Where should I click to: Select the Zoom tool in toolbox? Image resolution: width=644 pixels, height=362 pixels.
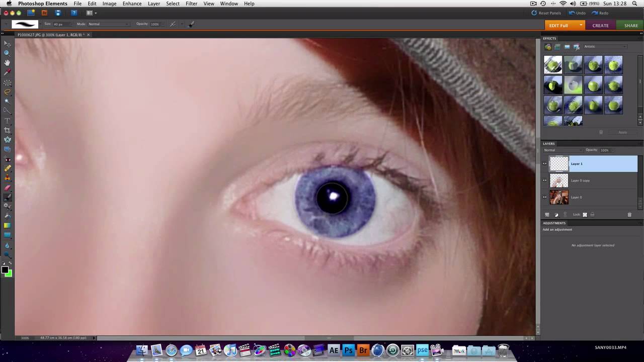(x=7, y=53)
